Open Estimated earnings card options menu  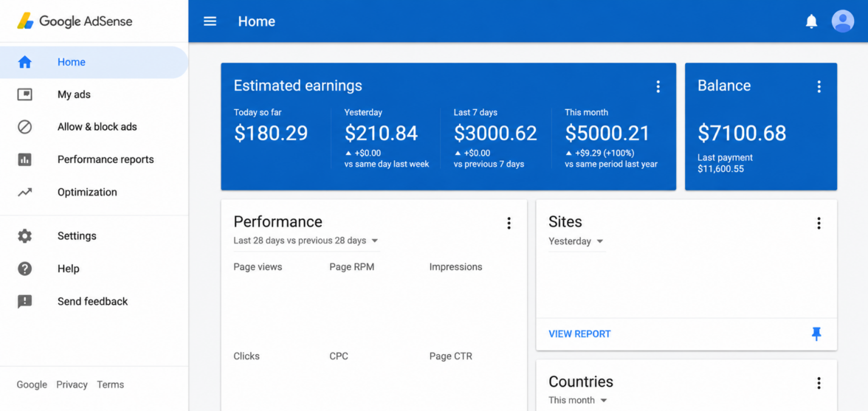point(658,86)
